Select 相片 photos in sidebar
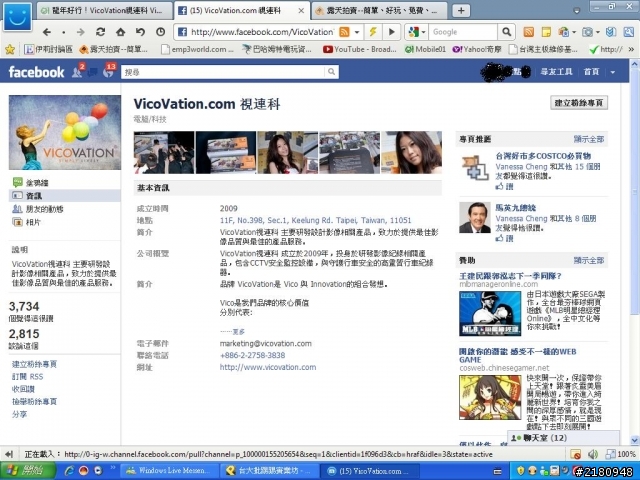The height and width of the screenshot is (480, 640). click(x=33, y=222)
